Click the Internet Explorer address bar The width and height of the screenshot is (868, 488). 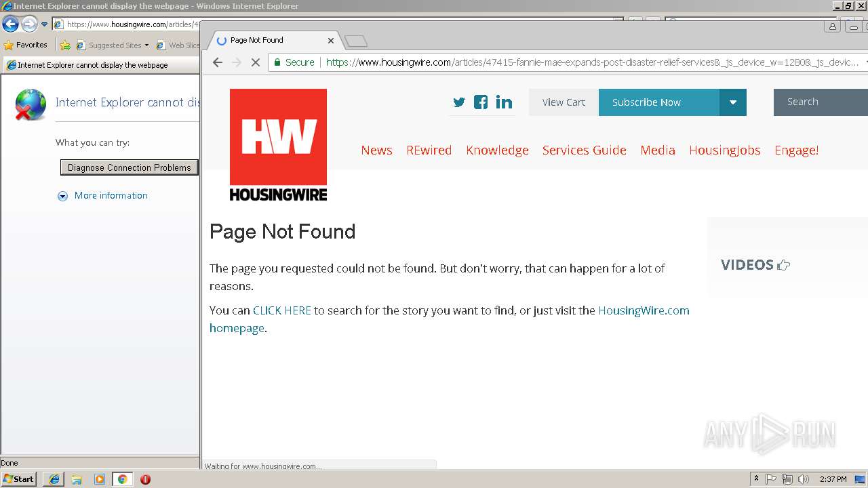[126, 24]
